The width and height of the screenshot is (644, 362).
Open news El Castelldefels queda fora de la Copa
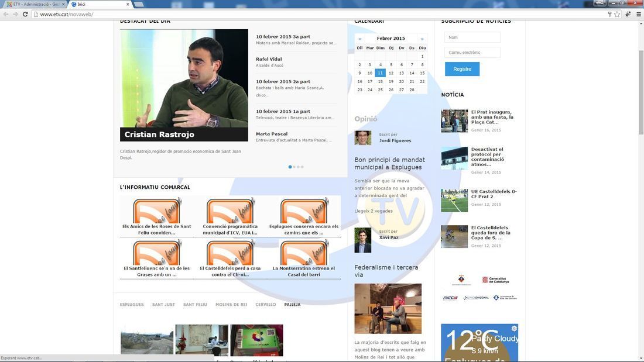click(491, 233)
